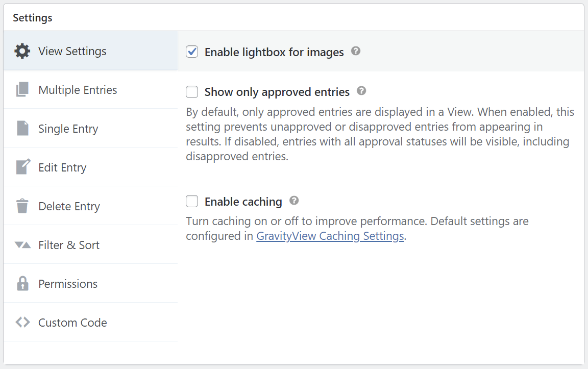588x369 pixels.
Task: Click the Settings panel heading
Action: pyautogui.click(x=33, y=18)
